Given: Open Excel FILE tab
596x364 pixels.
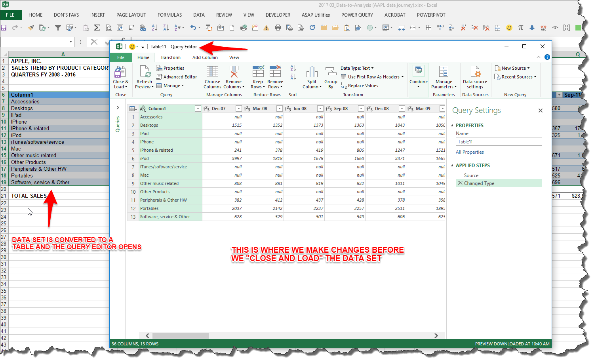Looking at the screenshot, I should pos(10,15).
